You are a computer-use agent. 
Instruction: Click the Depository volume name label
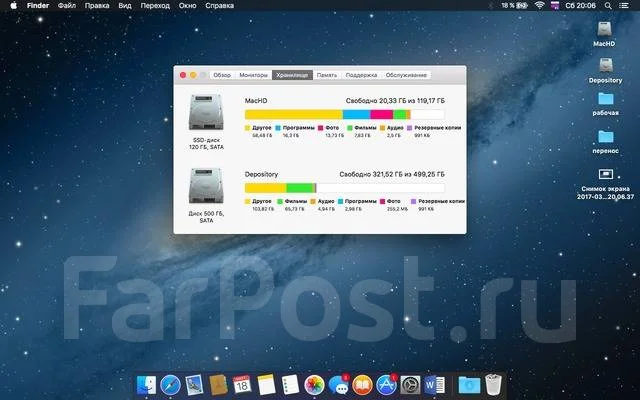coord(261,174)
